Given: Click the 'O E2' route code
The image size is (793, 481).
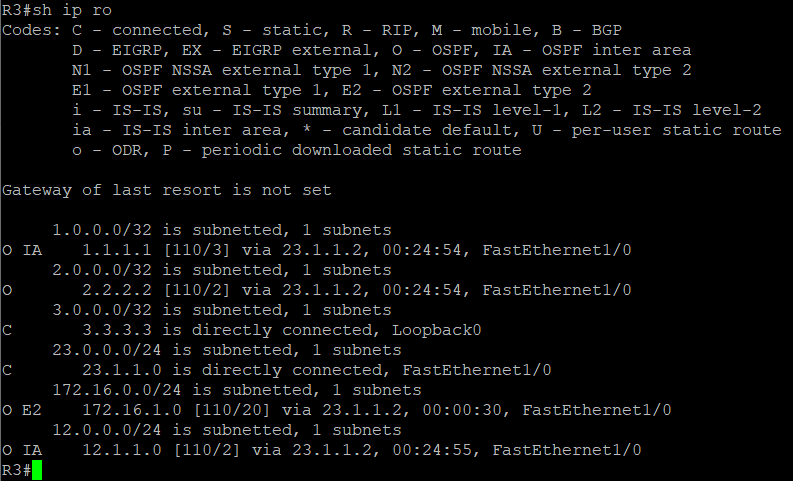Looking at the screenshot, I should 22,410.
